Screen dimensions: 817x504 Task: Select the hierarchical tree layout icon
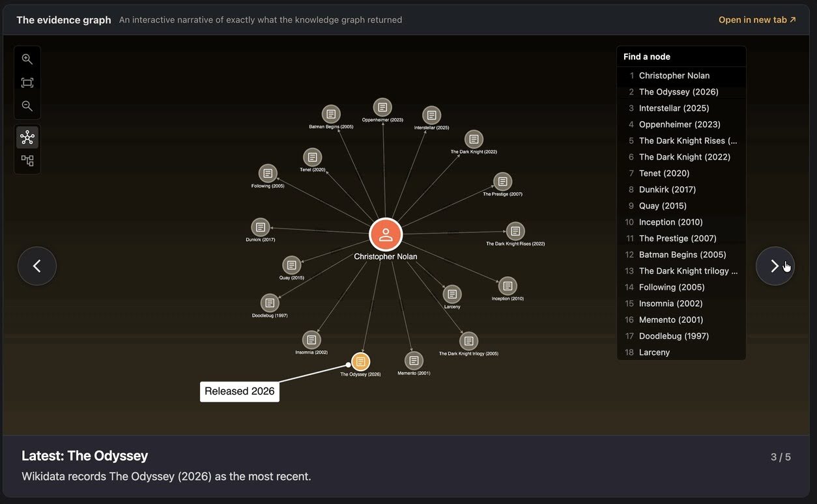27,160
